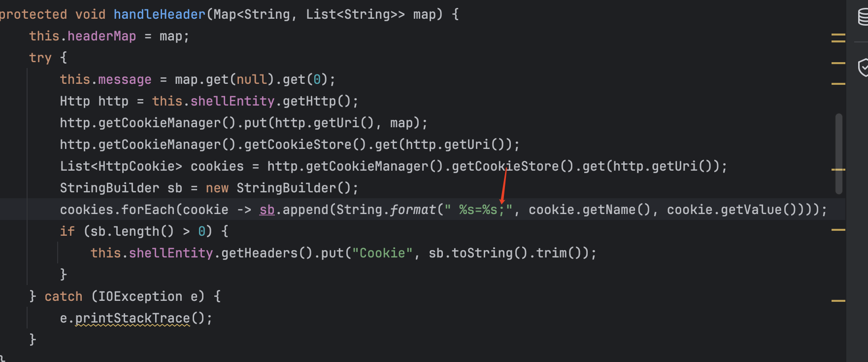Click the IOException type in catch
The image size is (868, 362).
140,296
